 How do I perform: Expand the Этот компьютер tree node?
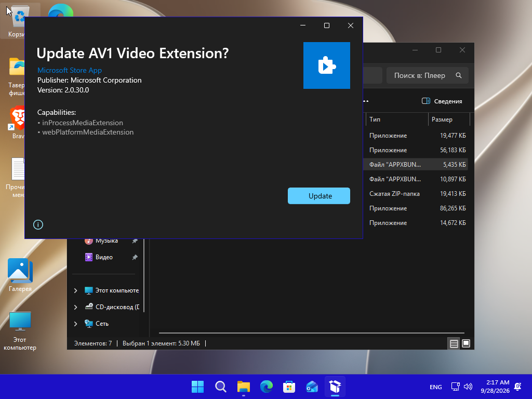(75, 290)
